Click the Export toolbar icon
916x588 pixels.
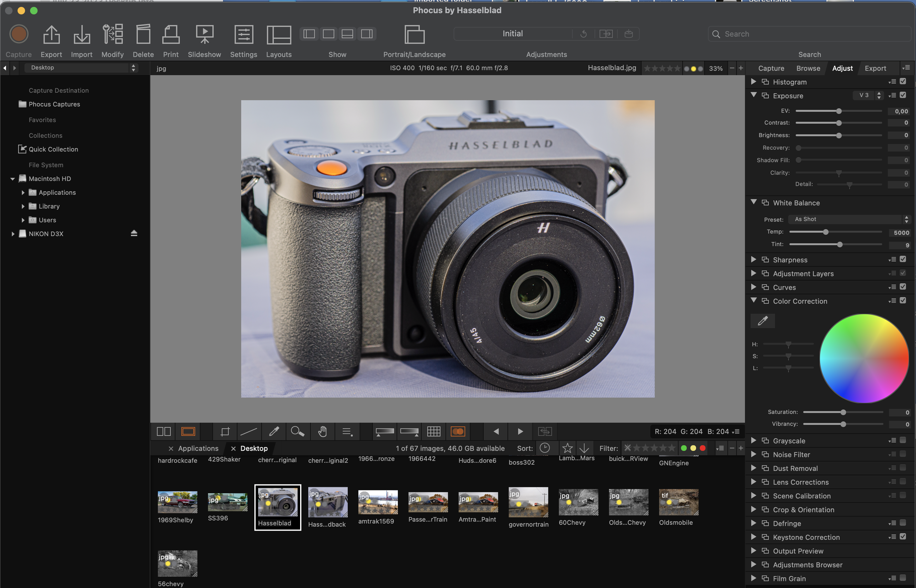tap(51, 35)
